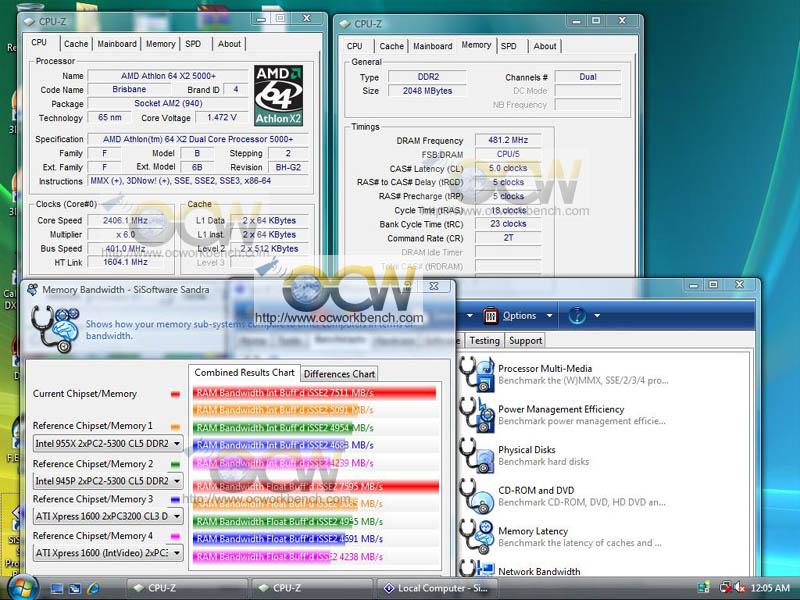Click magenta Reference Chipset 4 color swatch
This screenshot has width=800, height=600.
point(176,536)
